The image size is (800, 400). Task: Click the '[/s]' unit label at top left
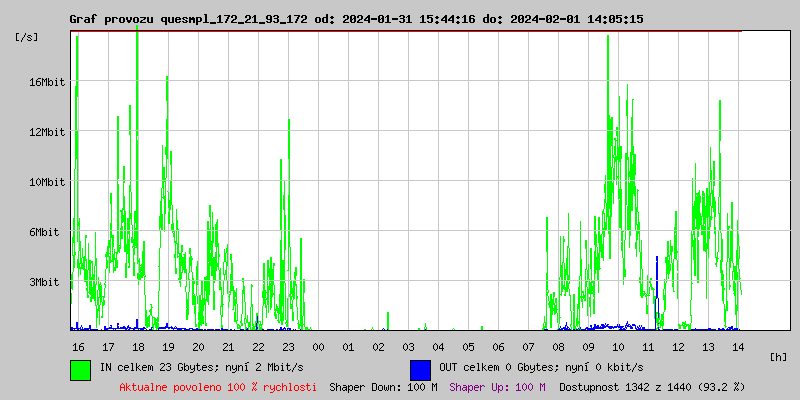click(27, 37)
